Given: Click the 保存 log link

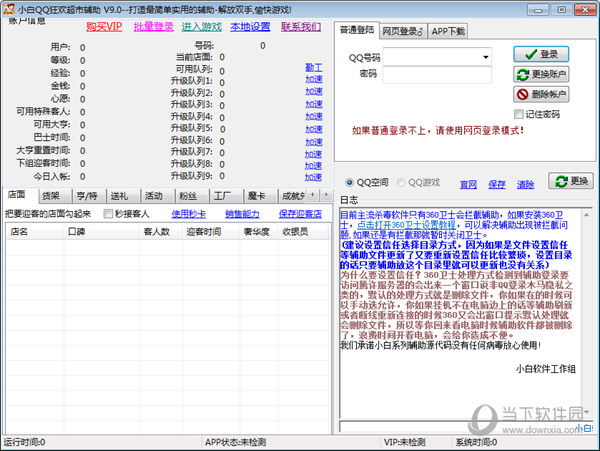Looking at the screenshot, I should [x=497, y=185].
